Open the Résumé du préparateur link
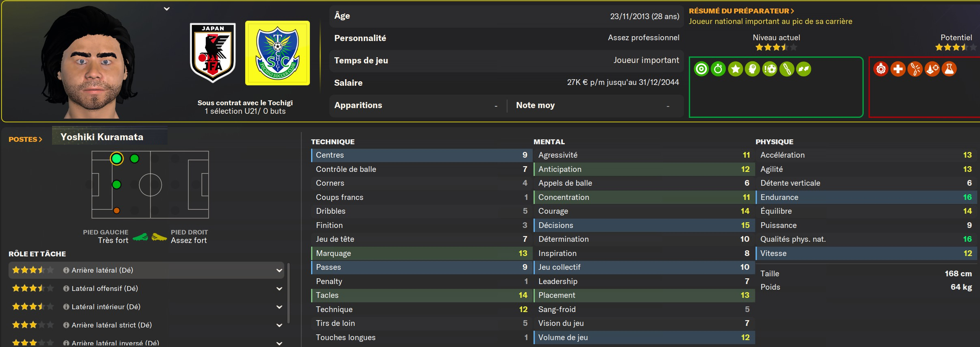Screen dimensions: 980x347 tap(741, 11)
